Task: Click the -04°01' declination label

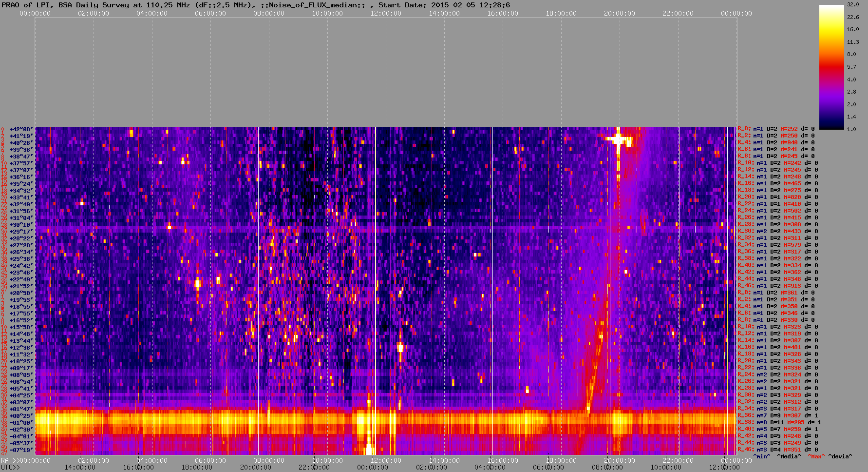Action: [x=21, y=436]
